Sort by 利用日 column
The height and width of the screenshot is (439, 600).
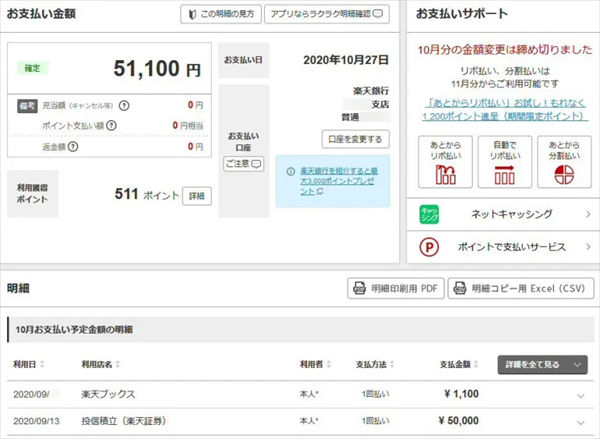click(x=29, y=364)
